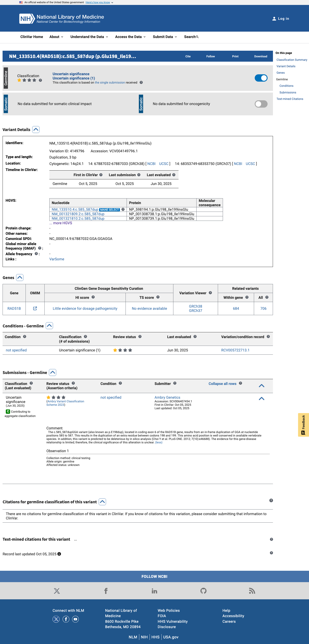Open help icon beside Classification stars

40,80
